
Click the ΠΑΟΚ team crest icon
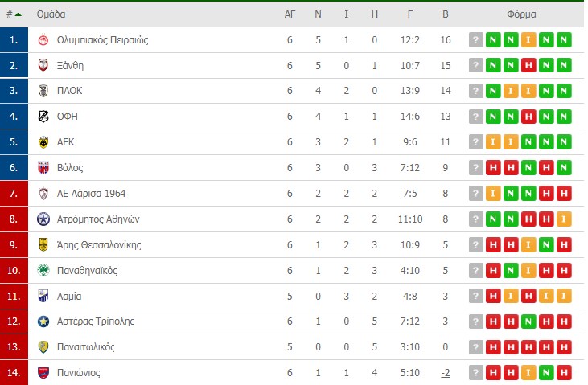(x=43, y=91)
